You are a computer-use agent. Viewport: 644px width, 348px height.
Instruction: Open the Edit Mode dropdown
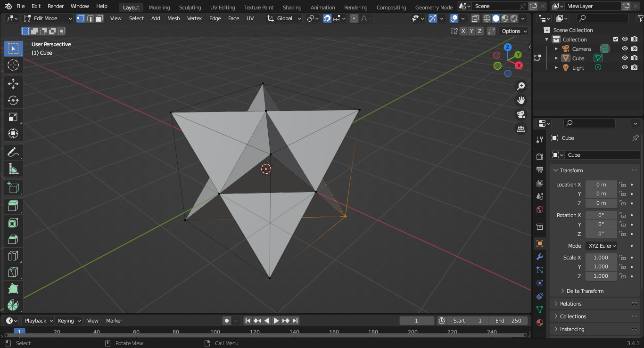click(48, 18)
